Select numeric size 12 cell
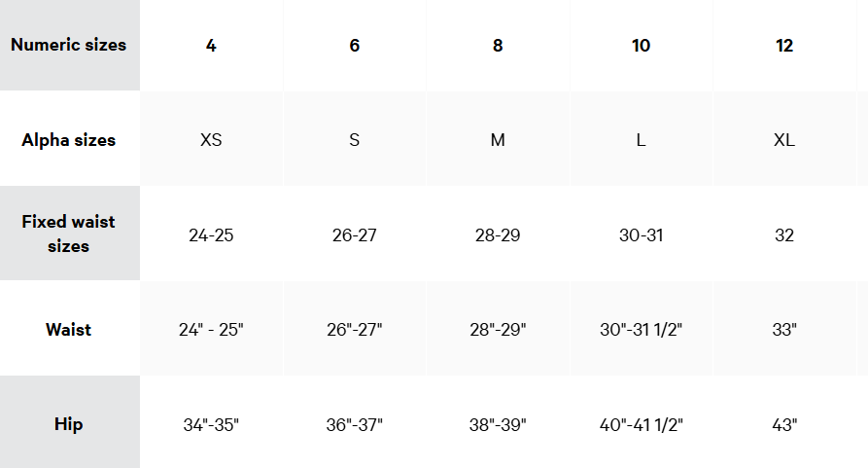 coord(784,45)
